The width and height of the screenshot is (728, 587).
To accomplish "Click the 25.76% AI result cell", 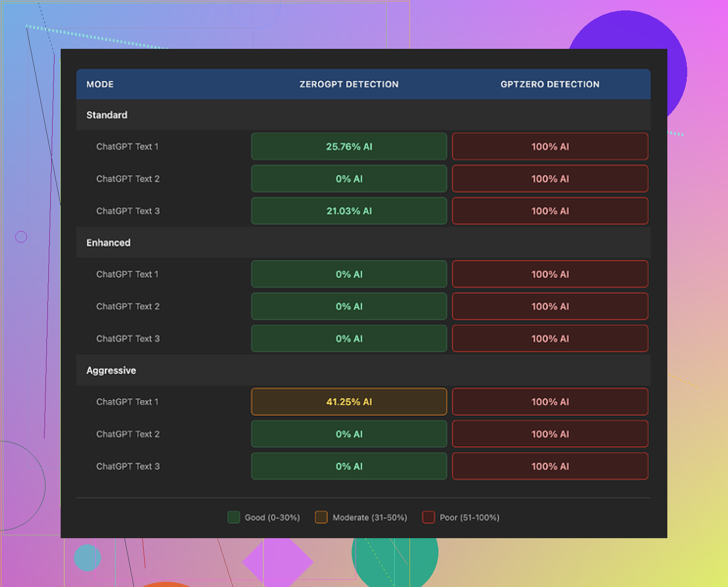I will pyautogui.click(x=349, y=147).
